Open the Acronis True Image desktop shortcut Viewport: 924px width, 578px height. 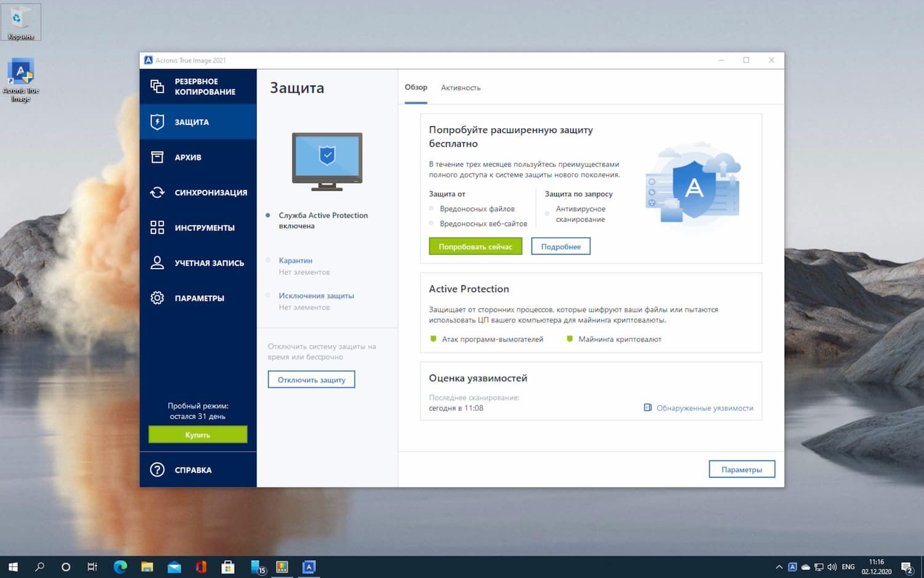tap(21, 72)
